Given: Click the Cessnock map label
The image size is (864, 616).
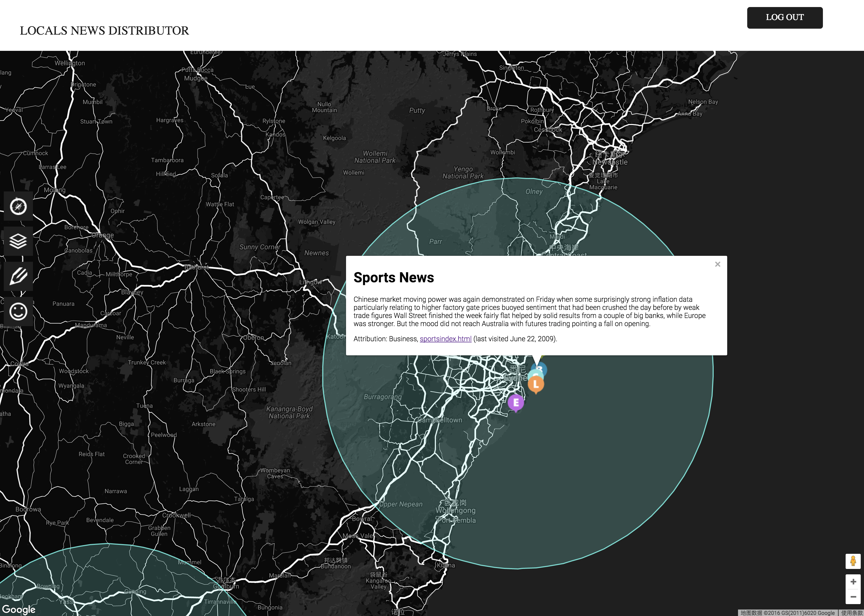Looking at the screenshot, I should 548,130.
